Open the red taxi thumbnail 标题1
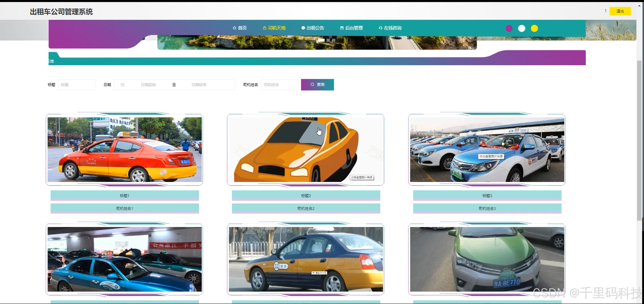644x304 pixels. click(124, 150)
